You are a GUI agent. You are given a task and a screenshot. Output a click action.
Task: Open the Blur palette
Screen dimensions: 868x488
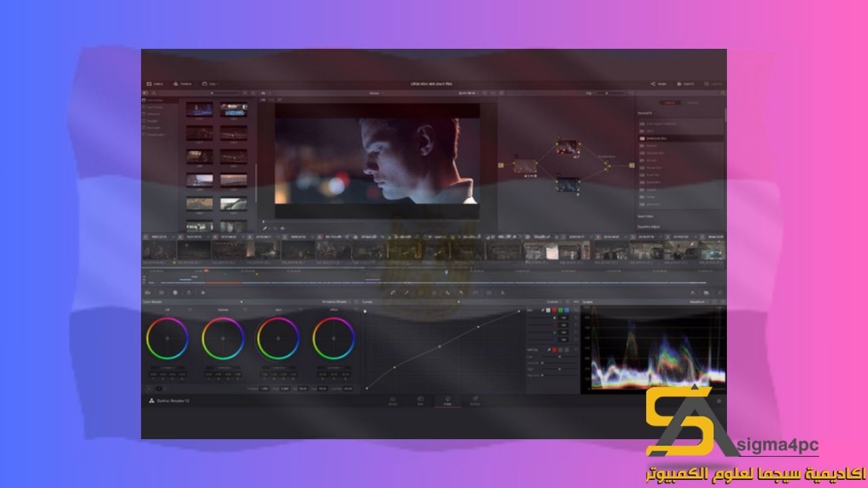point(448,292)
